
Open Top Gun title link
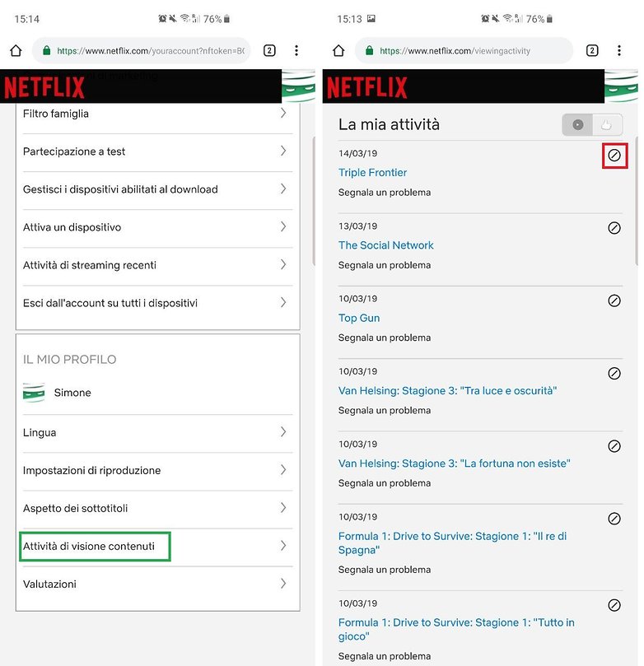coord(359,318)
